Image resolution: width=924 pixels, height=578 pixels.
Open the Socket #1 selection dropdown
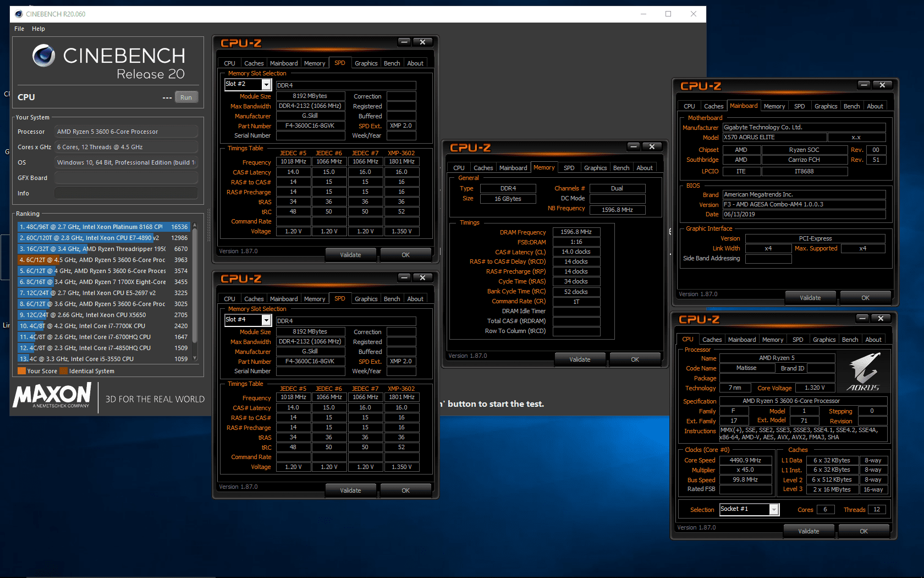coord(774,510)
